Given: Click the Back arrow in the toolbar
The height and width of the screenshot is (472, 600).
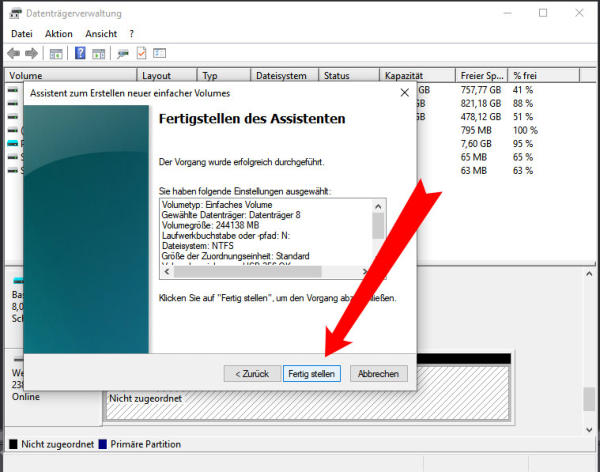Looking at the screenshot, I should click(x=14, y=53).
